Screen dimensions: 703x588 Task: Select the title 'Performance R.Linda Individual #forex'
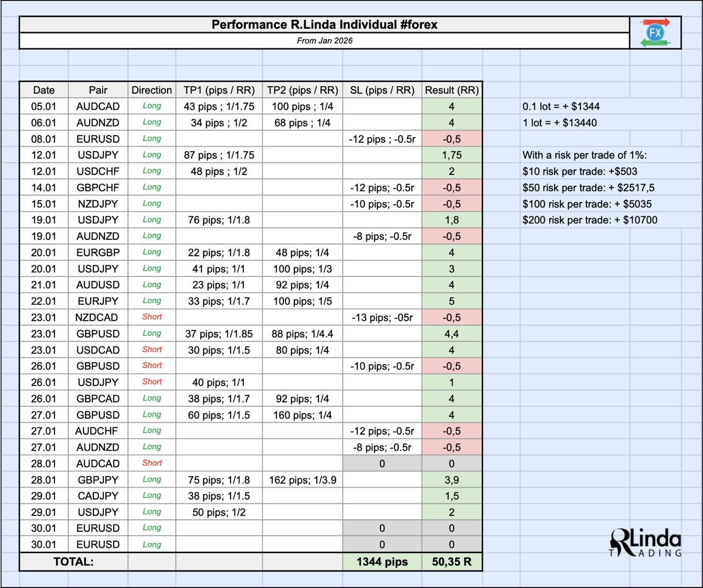[x=325, y=25]
